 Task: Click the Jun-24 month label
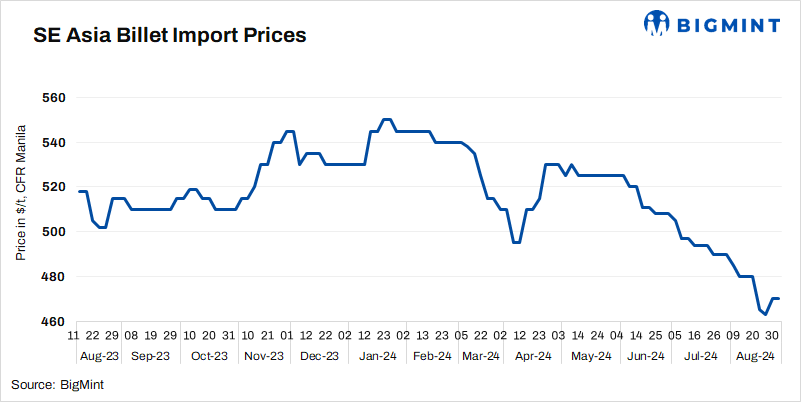click(x=643, y=355)
